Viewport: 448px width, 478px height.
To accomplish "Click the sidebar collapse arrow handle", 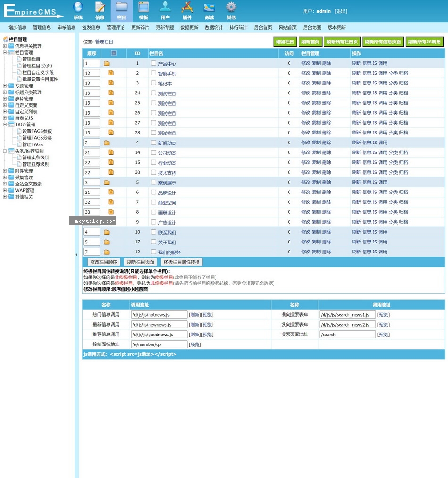I will pos(76,255).
